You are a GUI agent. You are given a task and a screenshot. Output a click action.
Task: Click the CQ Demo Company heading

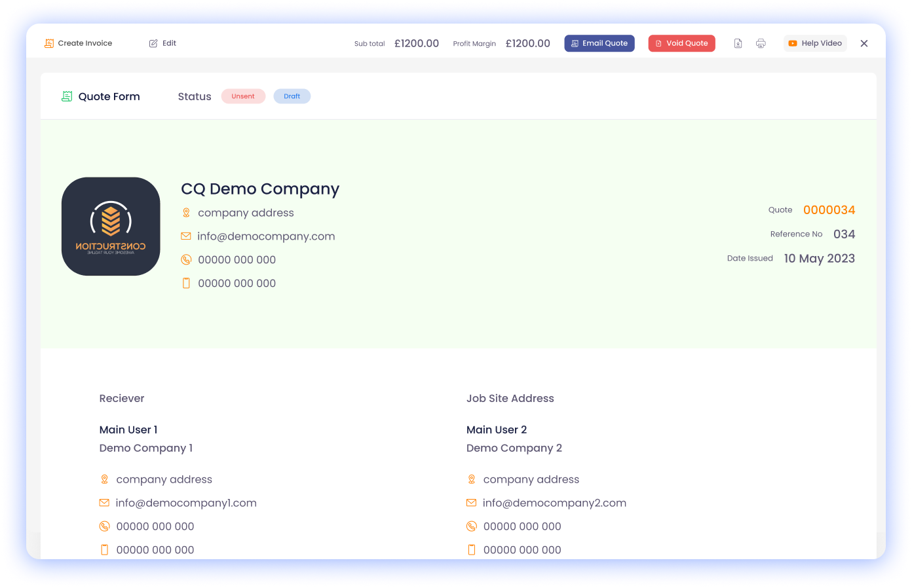[260, 189]
